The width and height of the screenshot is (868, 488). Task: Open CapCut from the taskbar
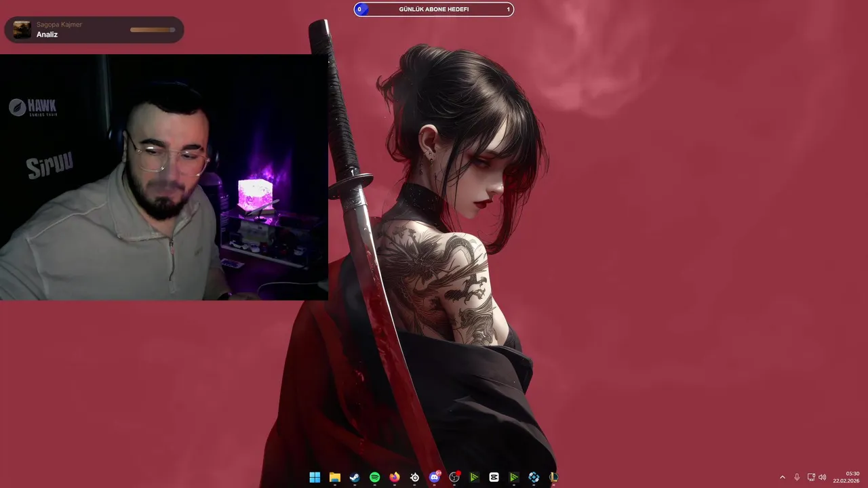[x=494, y=477]
